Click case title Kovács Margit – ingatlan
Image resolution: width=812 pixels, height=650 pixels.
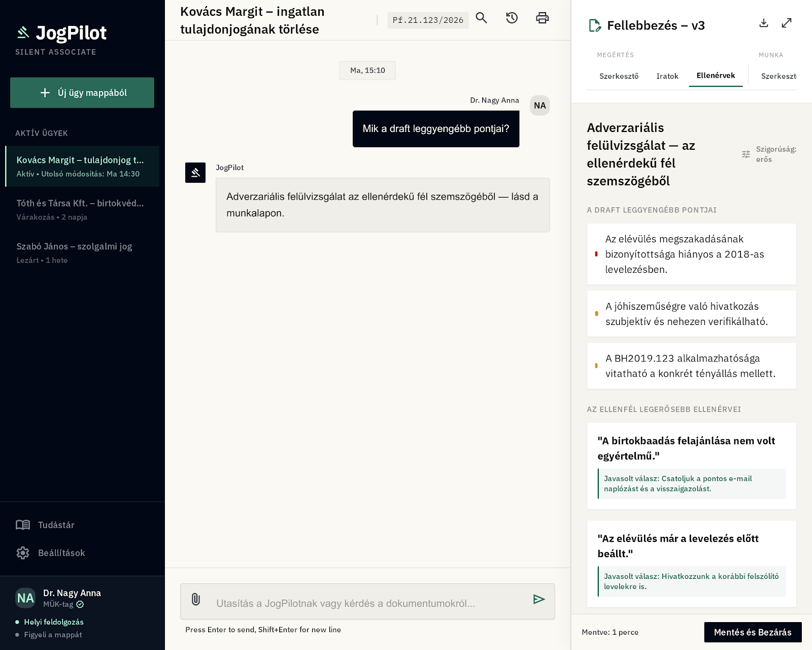pyautogui.click(x=252, y=20)
